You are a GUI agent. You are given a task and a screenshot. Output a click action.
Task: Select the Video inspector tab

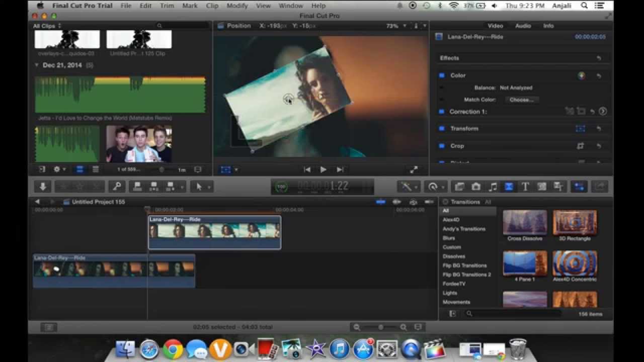(x=495, y=26)
